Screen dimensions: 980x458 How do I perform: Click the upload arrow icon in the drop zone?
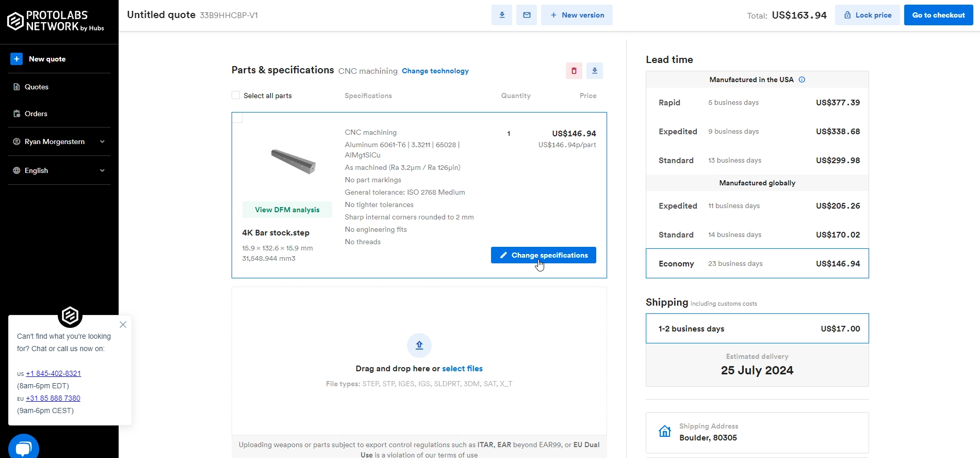coord(419,345)
